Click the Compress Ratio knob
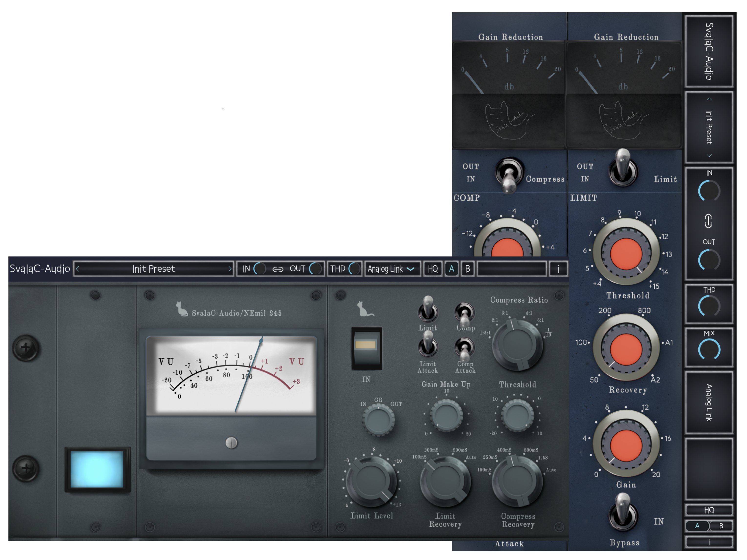747x560 pixels. 517,345
